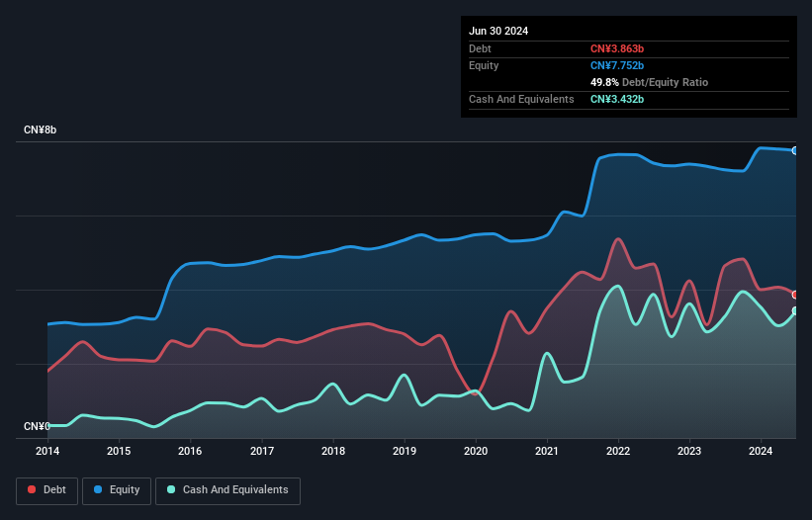Click Cash And Equivalents label in tooltip
The height and width of the screenshot is (520, 812).
tap(521, 99)
